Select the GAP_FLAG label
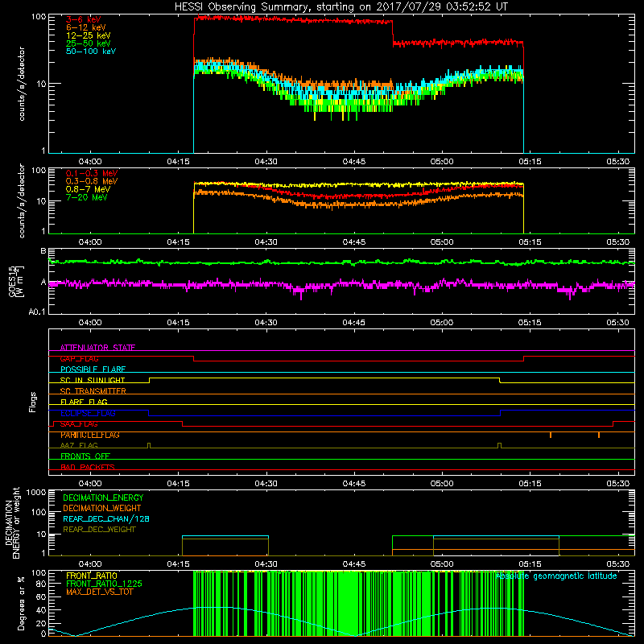This screenshot has height=644, width=644. click(79, 358)
